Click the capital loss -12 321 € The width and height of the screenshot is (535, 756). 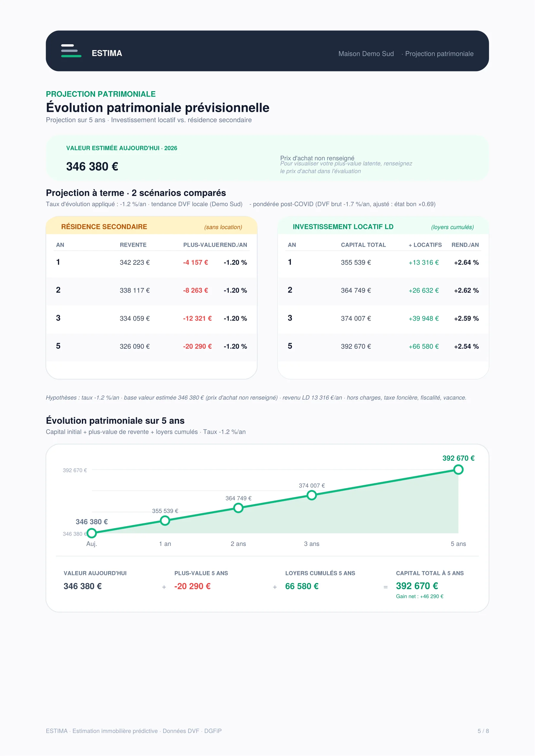[197, 318]
